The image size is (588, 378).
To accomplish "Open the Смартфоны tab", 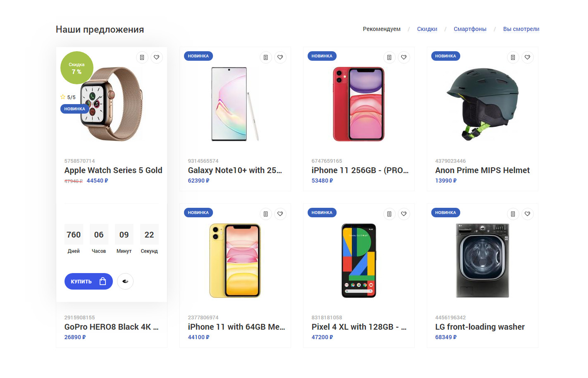I will [x=470, y=29].
